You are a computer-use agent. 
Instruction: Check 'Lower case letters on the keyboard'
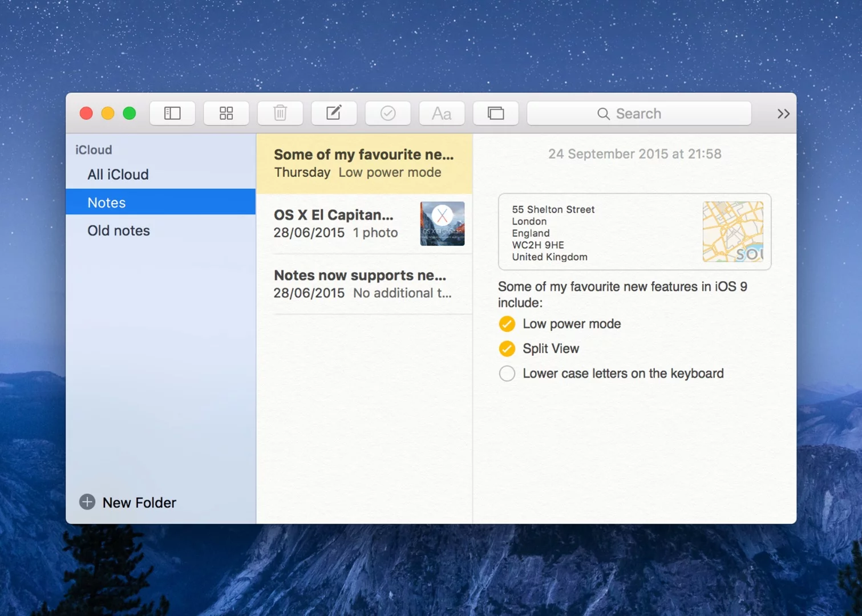[507, 373]
